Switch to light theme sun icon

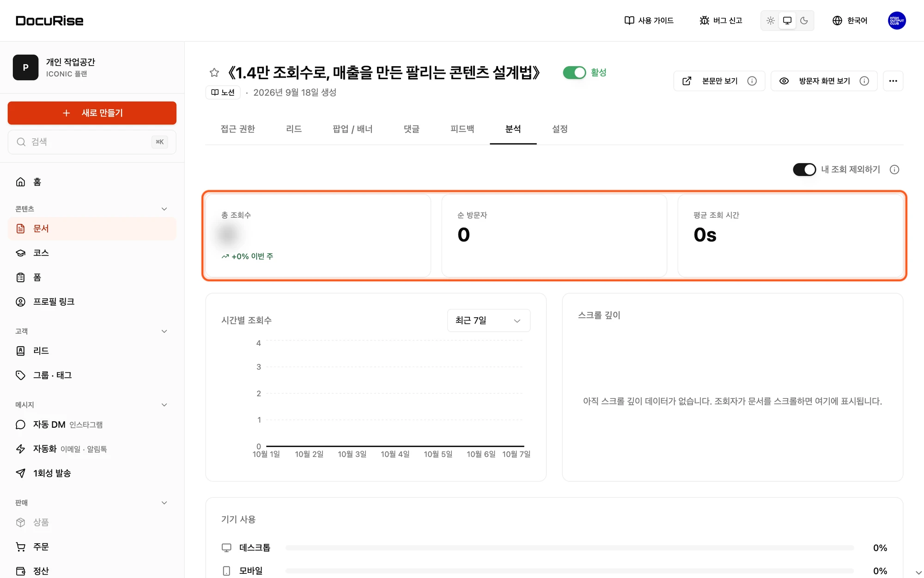770,20
